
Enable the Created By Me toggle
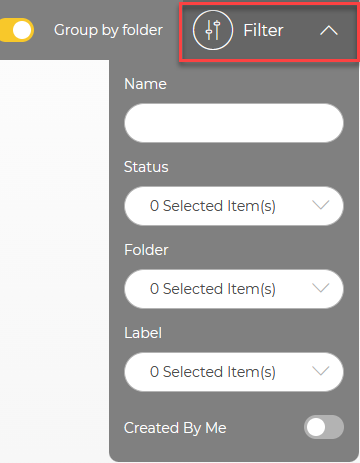pos(324,427)
